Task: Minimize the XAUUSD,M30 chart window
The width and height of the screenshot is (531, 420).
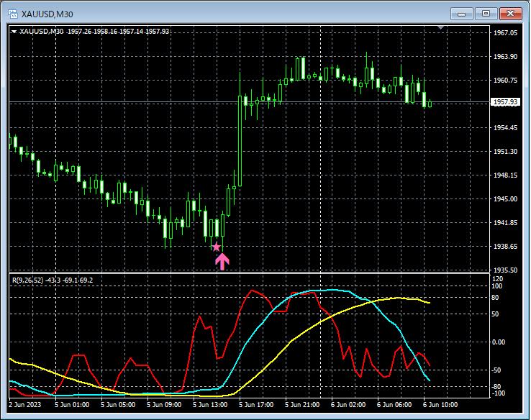Action: 461,14
